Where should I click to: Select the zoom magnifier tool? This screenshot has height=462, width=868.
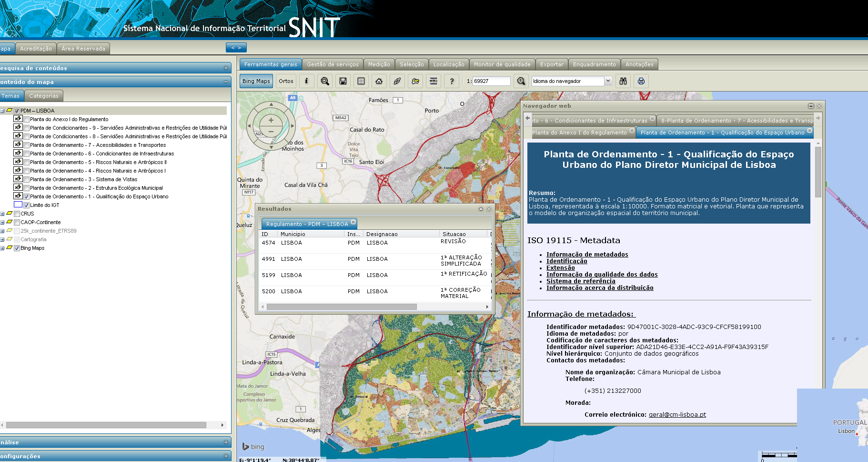pos(325,81)
